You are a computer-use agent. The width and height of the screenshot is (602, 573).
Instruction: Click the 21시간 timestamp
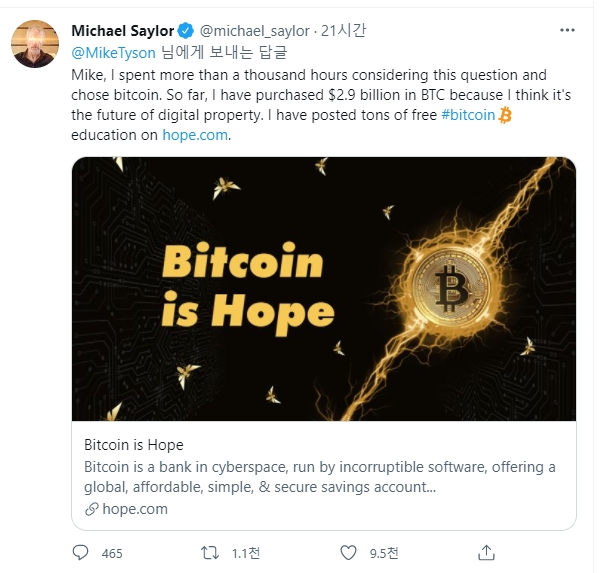[x=343, y=32]
